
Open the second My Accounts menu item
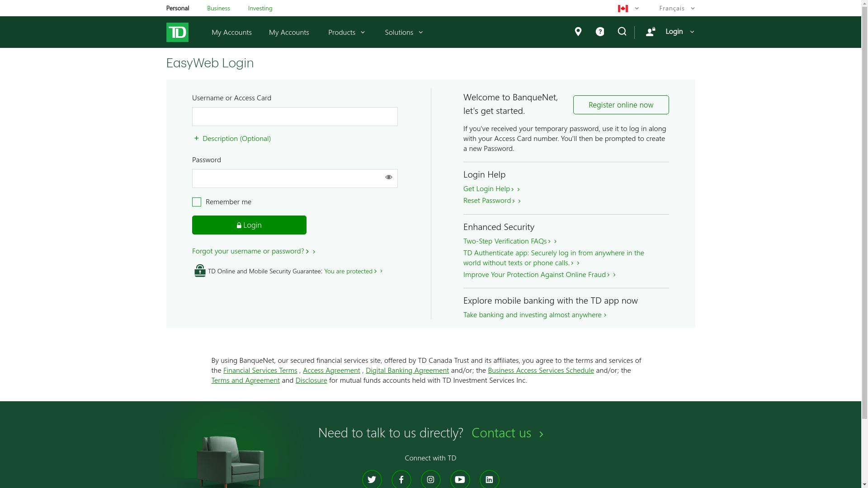click(x=289, y=32)
